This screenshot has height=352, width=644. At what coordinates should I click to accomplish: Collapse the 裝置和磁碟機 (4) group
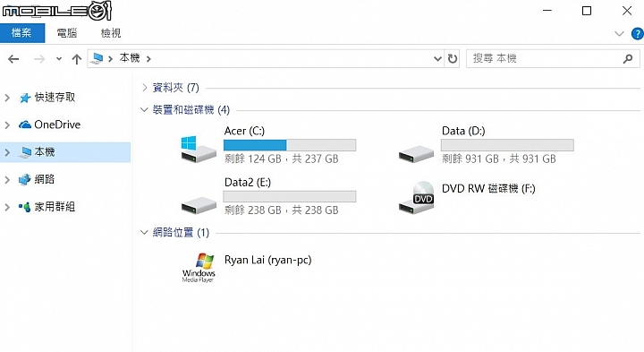(x=144, y=109)
